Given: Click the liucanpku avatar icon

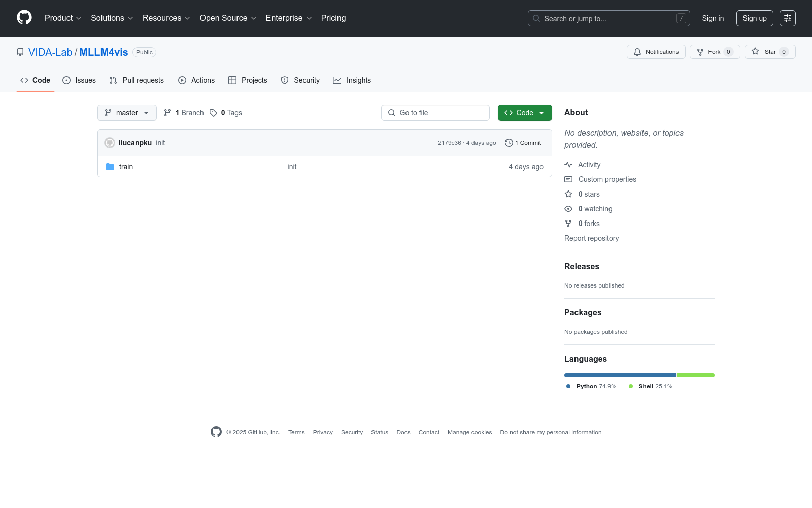Looking at the screenshot, I should click(110, 143).
